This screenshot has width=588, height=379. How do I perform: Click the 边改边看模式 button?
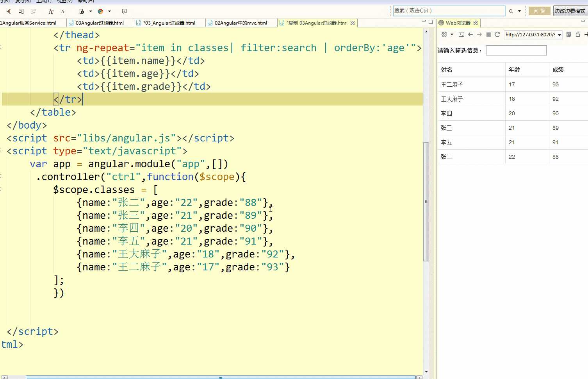pos(570,11)
